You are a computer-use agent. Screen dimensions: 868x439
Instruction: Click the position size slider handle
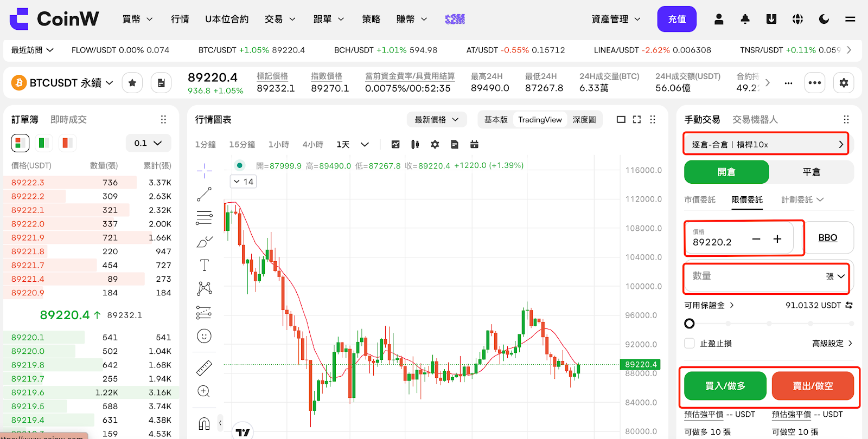[x=690, y=324]
